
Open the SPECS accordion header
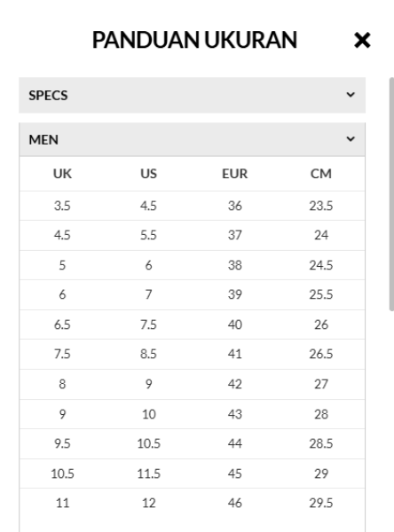[x=193, y=96]
